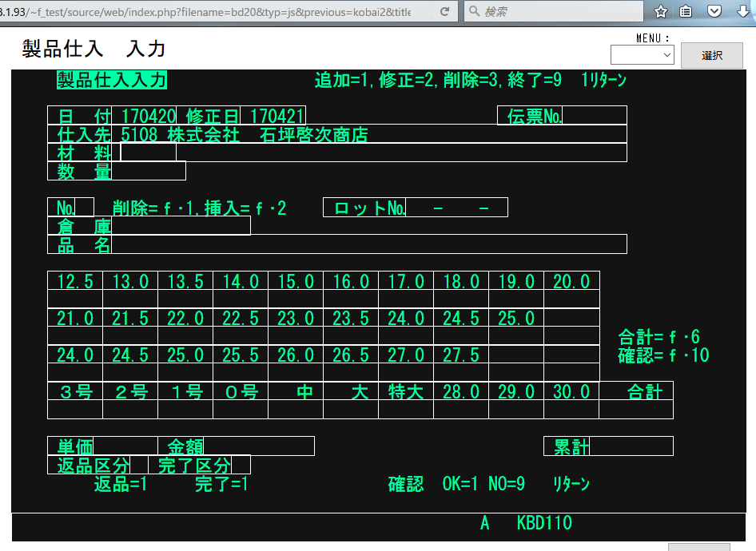Expand the MENU dropdown list

642,55
